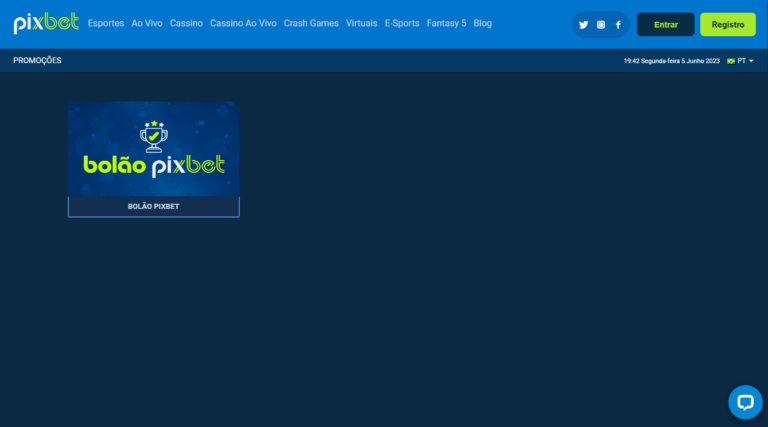This screenshot has width=768, height=427.
Task: Click the Entrar login button
Action: tap(666, 24)
